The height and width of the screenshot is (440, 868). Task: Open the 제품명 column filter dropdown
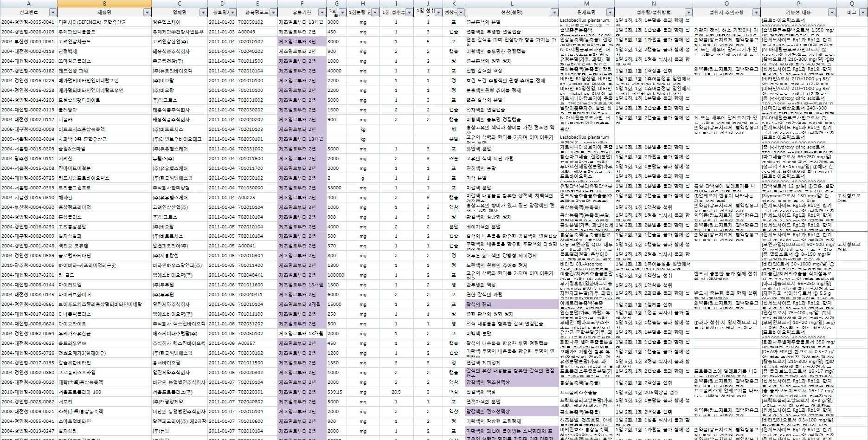pos(147,13)
